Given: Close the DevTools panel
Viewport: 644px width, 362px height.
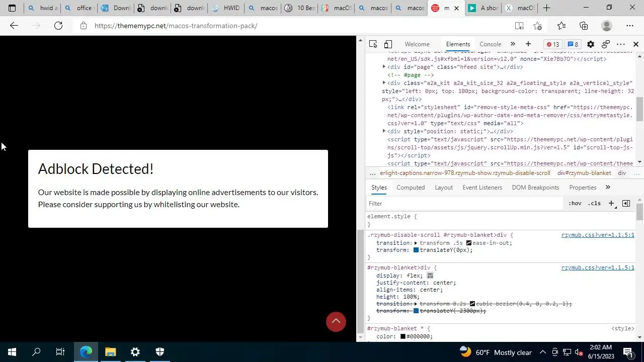Looking at the screenshot, I should pyautogui.click(x=636, y=44).
